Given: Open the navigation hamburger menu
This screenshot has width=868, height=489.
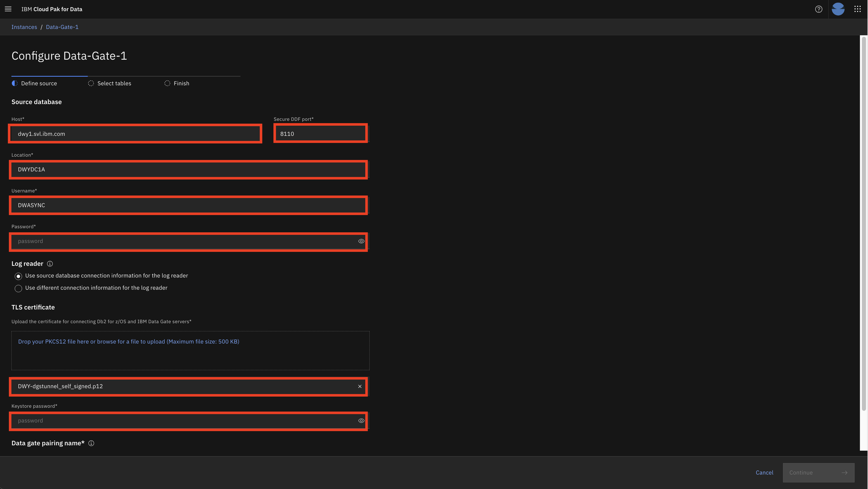Looking at the screenshot, I should coord(8,9).
